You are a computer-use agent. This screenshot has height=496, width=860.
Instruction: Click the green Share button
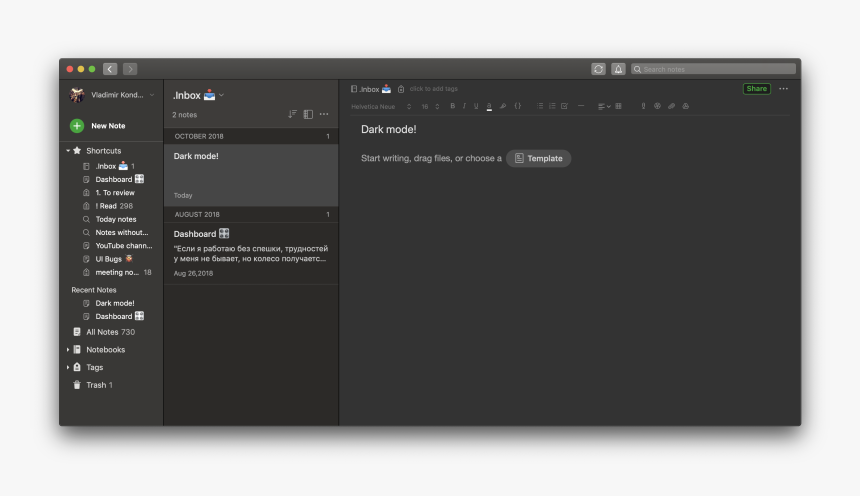(x=756, y=89)
